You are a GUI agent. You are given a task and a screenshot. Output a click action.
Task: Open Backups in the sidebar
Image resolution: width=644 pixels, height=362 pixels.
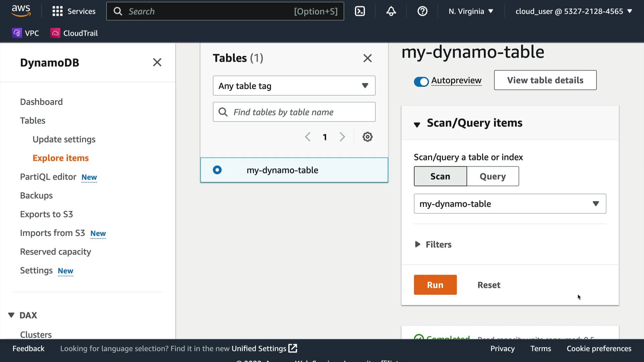point(36,195)
